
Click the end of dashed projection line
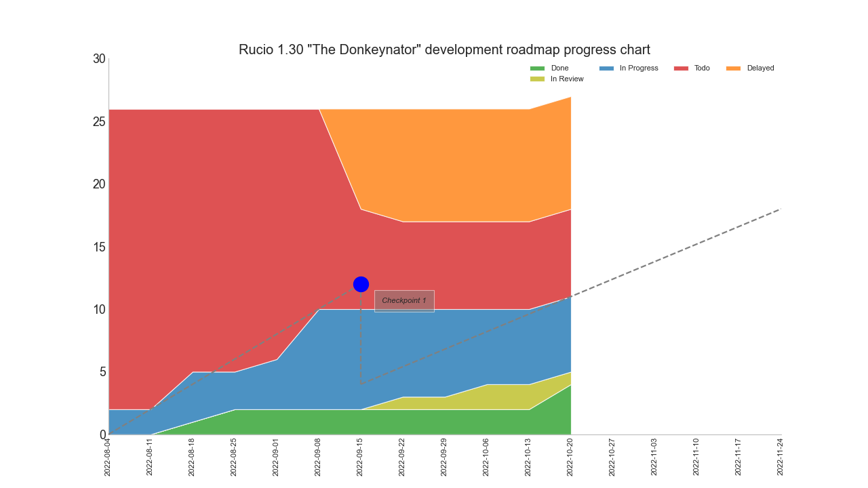pos(780,209)
